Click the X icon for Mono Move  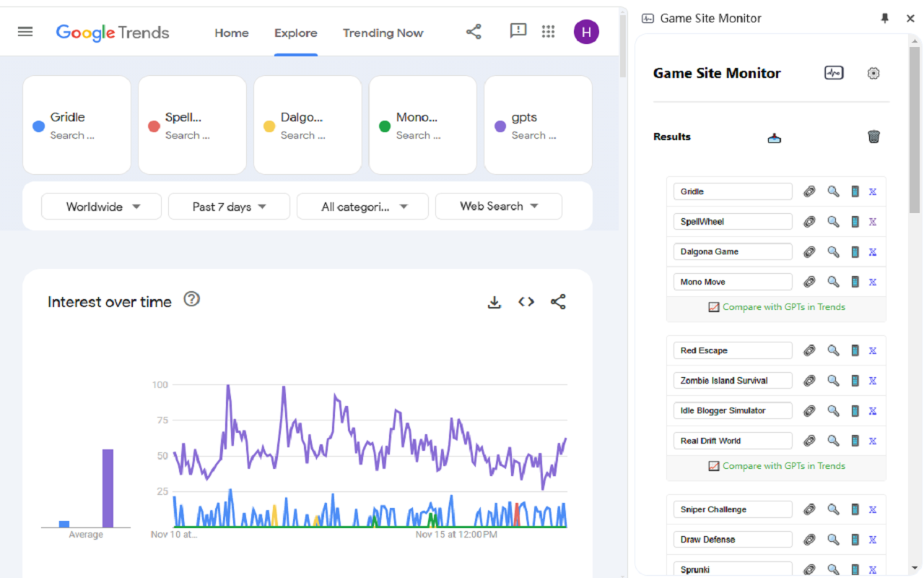[872, 282]
